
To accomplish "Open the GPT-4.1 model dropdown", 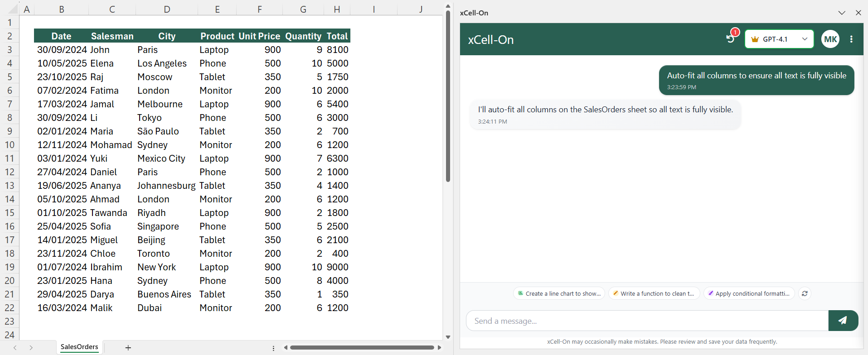I will (x=779, y=39).
